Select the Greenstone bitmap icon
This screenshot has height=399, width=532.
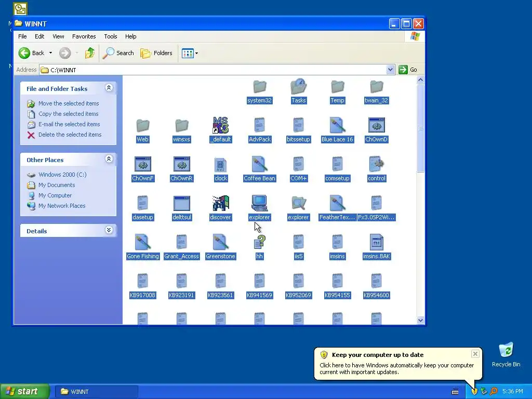[x=220, y=242]
